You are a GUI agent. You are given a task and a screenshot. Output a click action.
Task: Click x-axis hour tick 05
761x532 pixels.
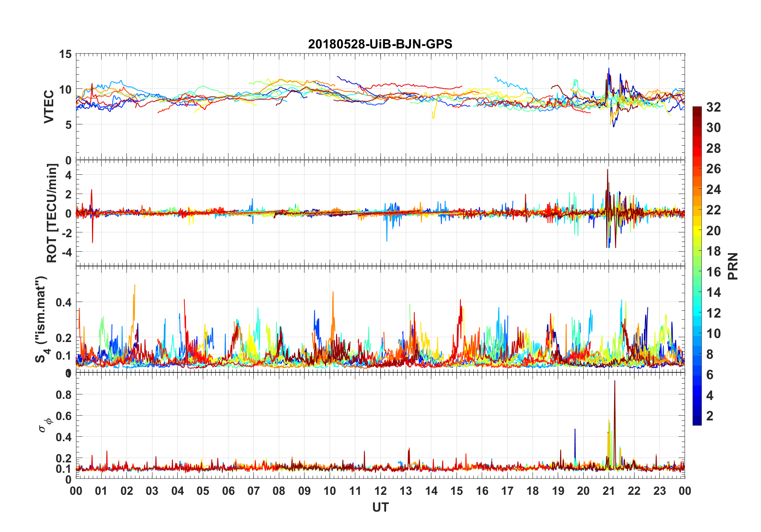point(203,491)
